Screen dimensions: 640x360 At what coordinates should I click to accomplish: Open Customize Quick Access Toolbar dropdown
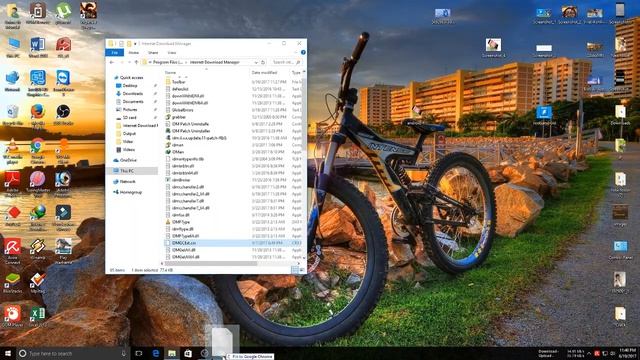click(135, 44)
